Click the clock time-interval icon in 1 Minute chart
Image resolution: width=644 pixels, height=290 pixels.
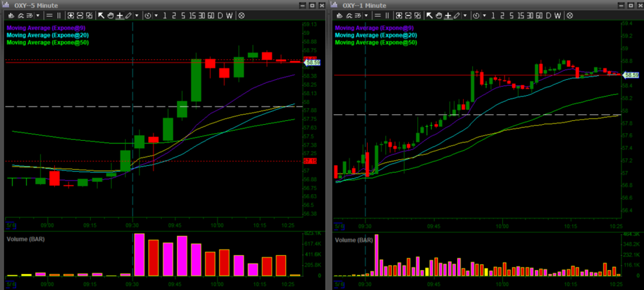[477, 14]
